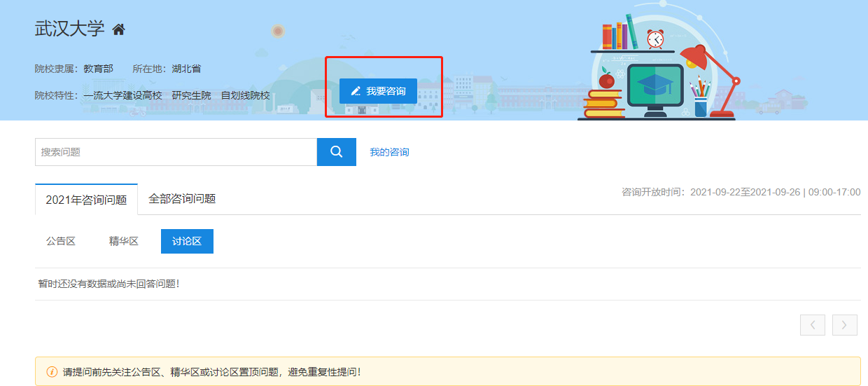Switch to the 2021年咨询问题 tab
Viewport: 868px width, 386px height.
(86, 200)
